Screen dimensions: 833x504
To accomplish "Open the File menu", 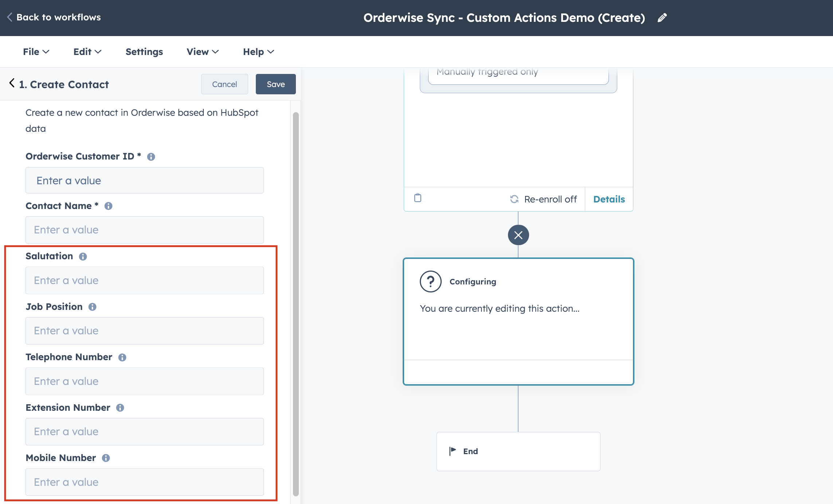I will (36, 52).
